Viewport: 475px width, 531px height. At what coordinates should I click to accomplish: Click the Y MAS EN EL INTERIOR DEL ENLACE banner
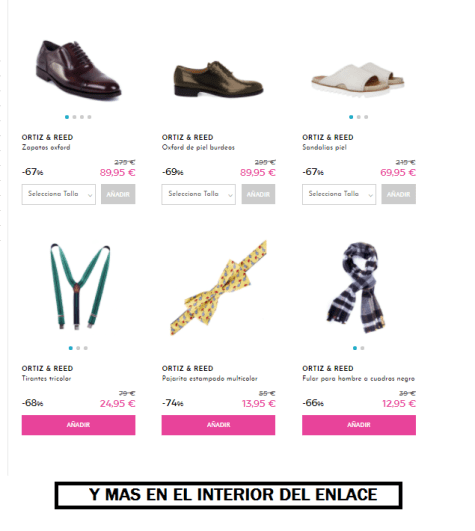click(229, 495)
